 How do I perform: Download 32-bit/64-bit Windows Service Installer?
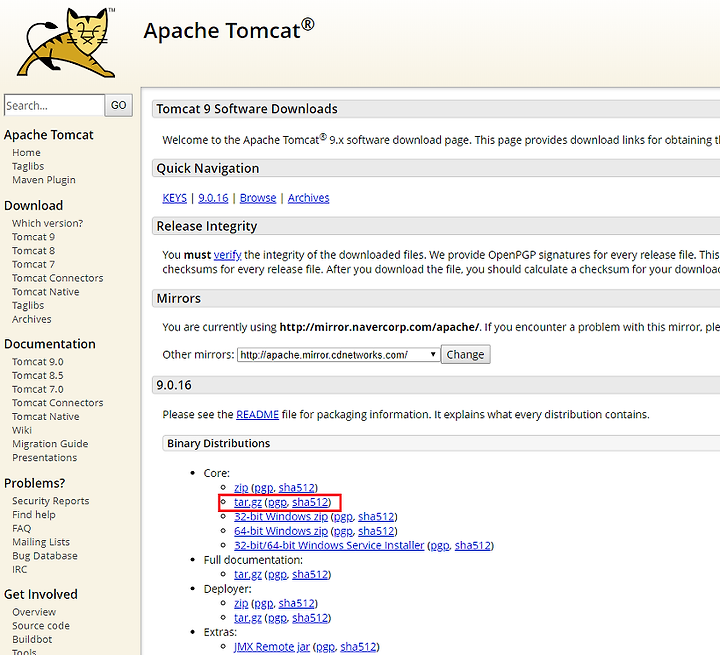coord(329,546)
